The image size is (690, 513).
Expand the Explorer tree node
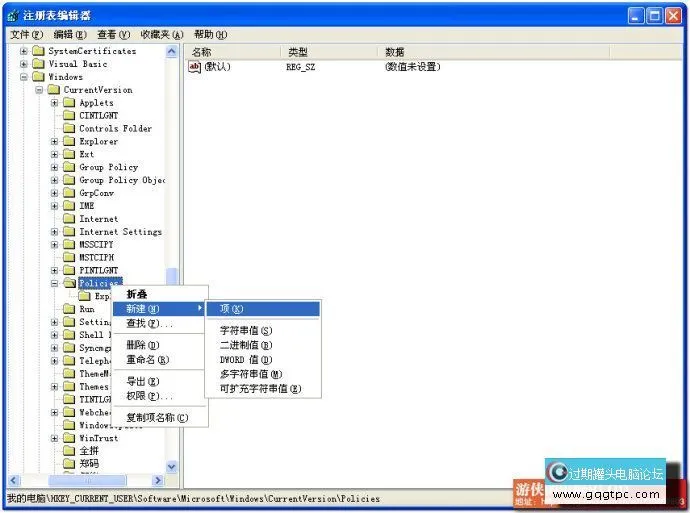[54, 141]
